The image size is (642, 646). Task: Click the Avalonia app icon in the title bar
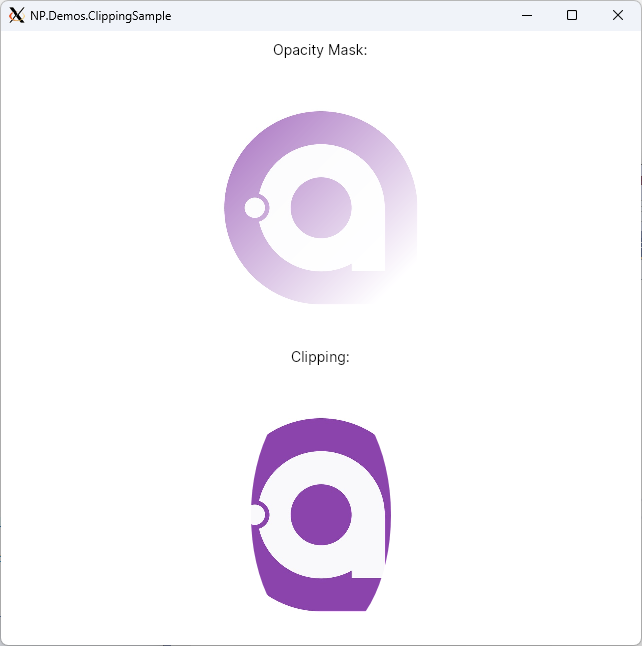pos(16,16)
